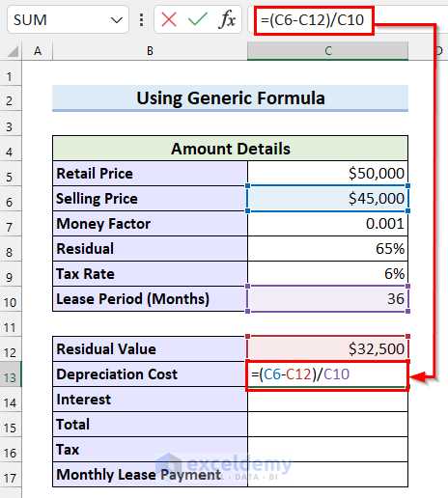Select the empty value cell beside Interest

(327, 400)
